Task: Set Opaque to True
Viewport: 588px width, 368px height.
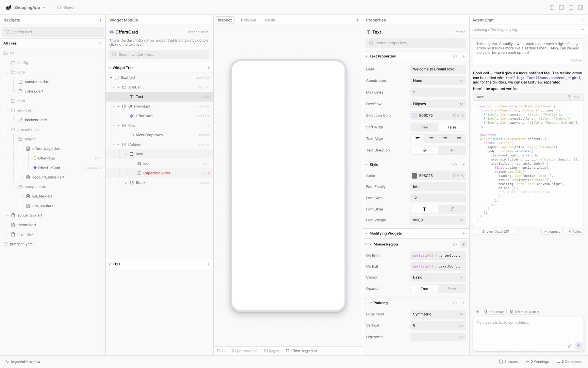Action: point(424,289)
